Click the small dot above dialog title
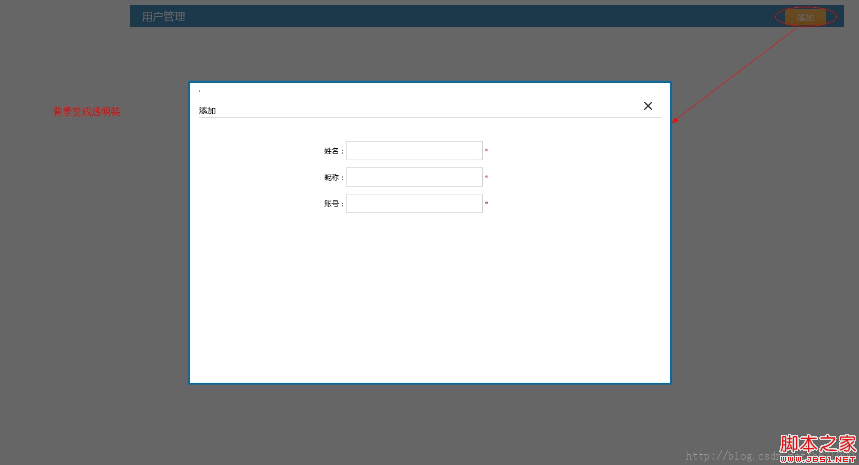This screenshot has width=859, height=465. 199,91
